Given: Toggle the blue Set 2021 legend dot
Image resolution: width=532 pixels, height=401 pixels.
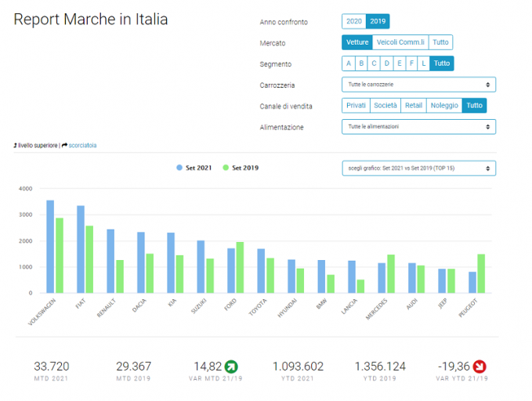Looking at the screenshot, I should 179,168.
